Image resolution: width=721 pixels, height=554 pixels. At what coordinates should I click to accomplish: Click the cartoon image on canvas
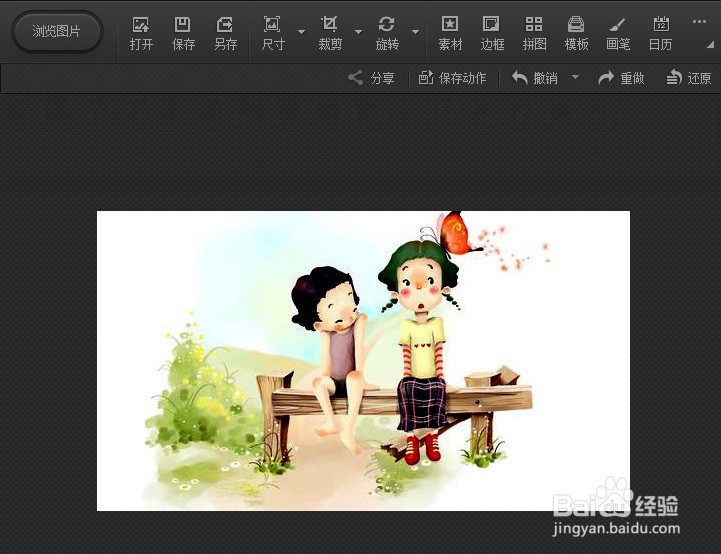pos(363,360)
